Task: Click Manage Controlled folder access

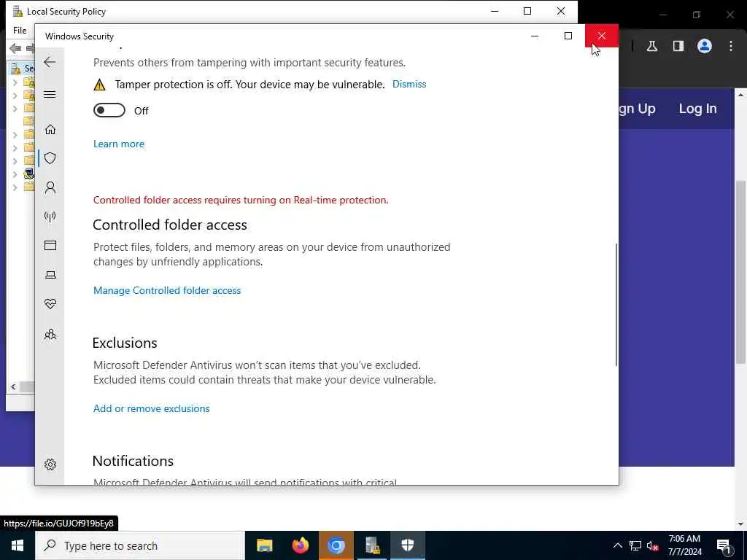Action: (167, 290)
